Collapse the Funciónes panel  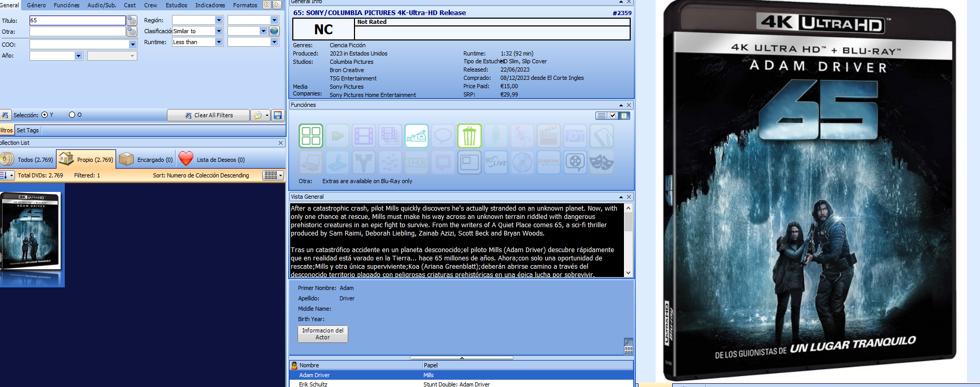coord(621,105)
